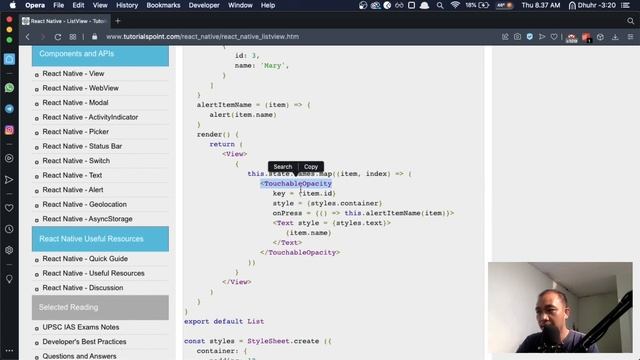
Task: Open the sidebar three-dots setup menu
Action: tap(9, 350)
